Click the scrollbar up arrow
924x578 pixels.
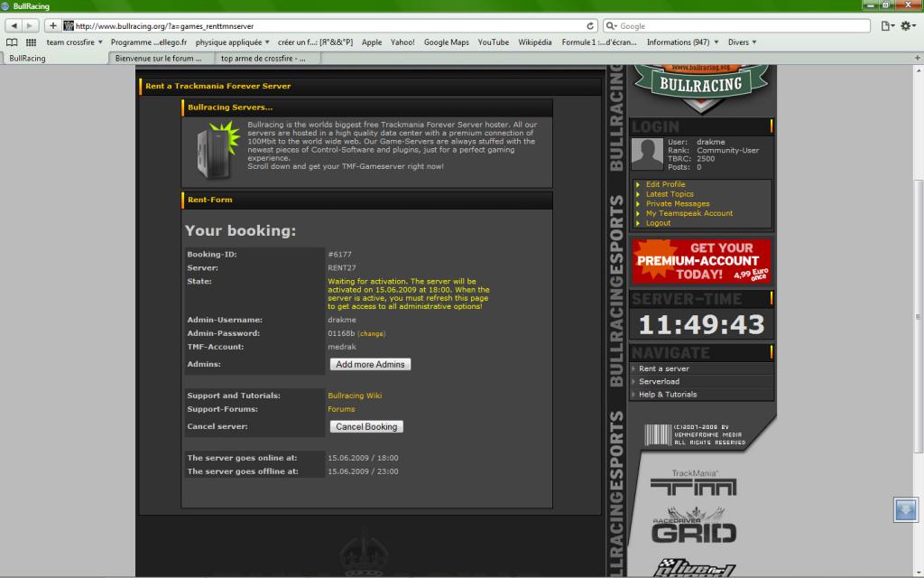(918, 70)
